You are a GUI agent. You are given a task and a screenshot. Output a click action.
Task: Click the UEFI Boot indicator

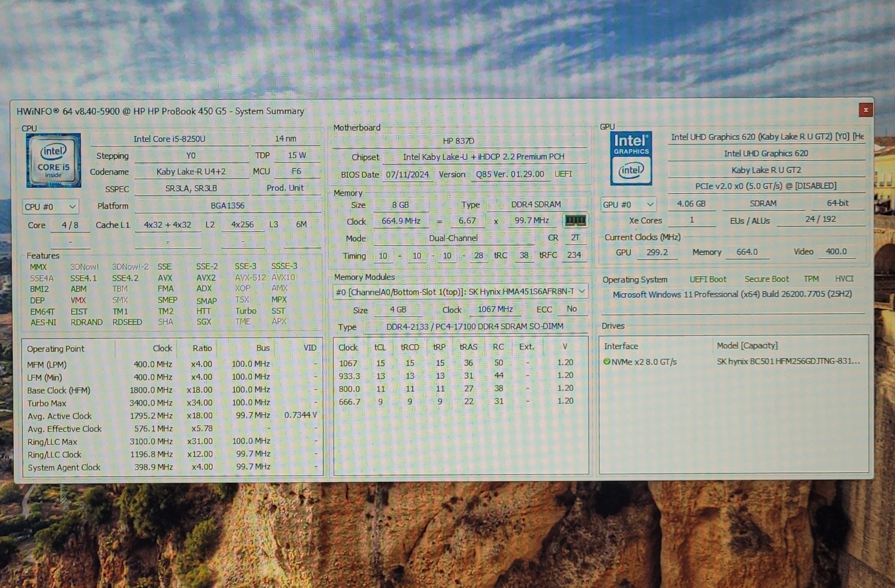pyautogui.click(x=708, y=279)
